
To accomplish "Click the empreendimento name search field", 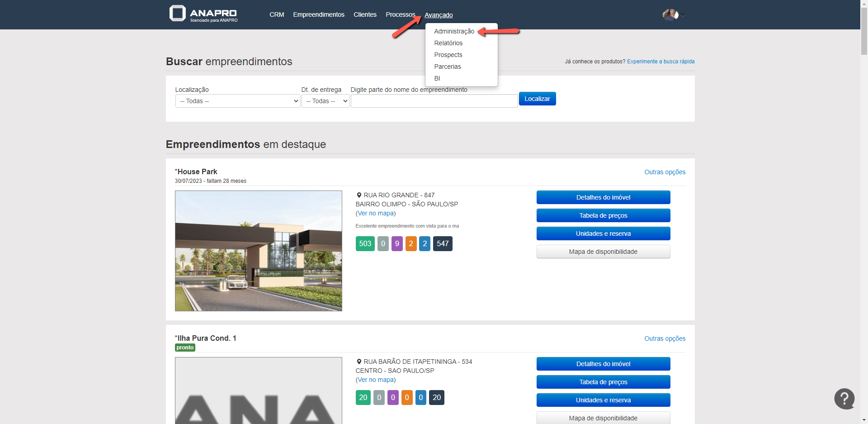I will (x=434, y=101).
